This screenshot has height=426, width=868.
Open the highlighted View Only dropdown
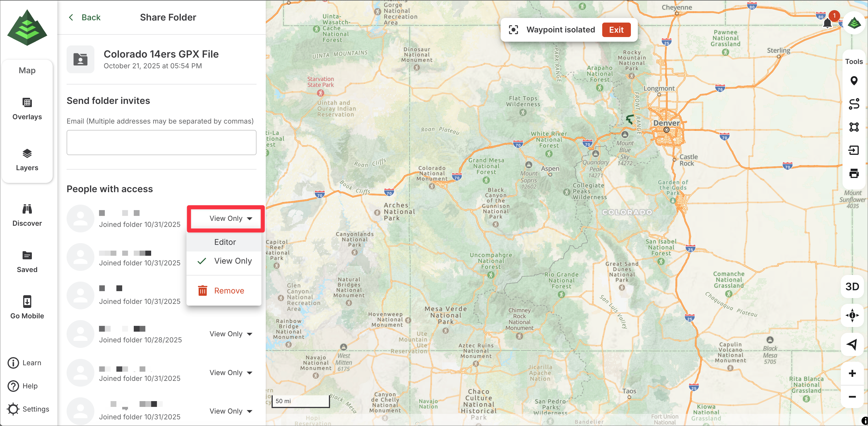230,218
